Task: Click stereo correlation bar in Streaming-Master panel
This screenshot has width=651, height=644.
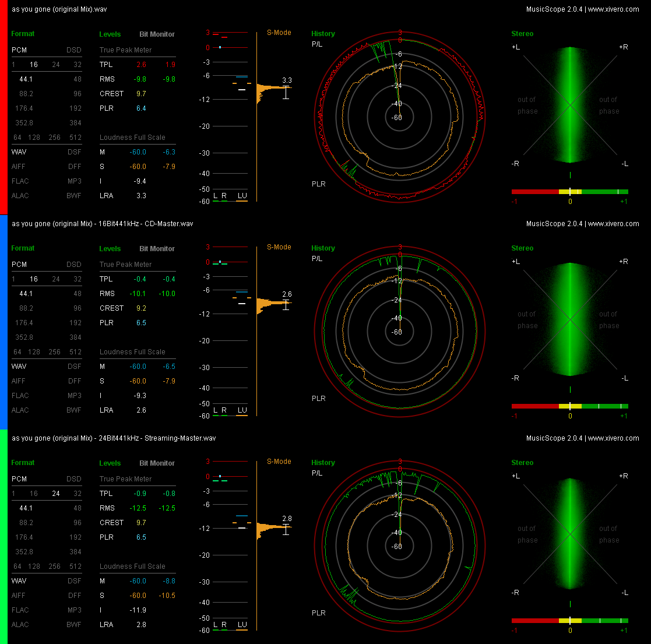Action: tap(569, 621)
